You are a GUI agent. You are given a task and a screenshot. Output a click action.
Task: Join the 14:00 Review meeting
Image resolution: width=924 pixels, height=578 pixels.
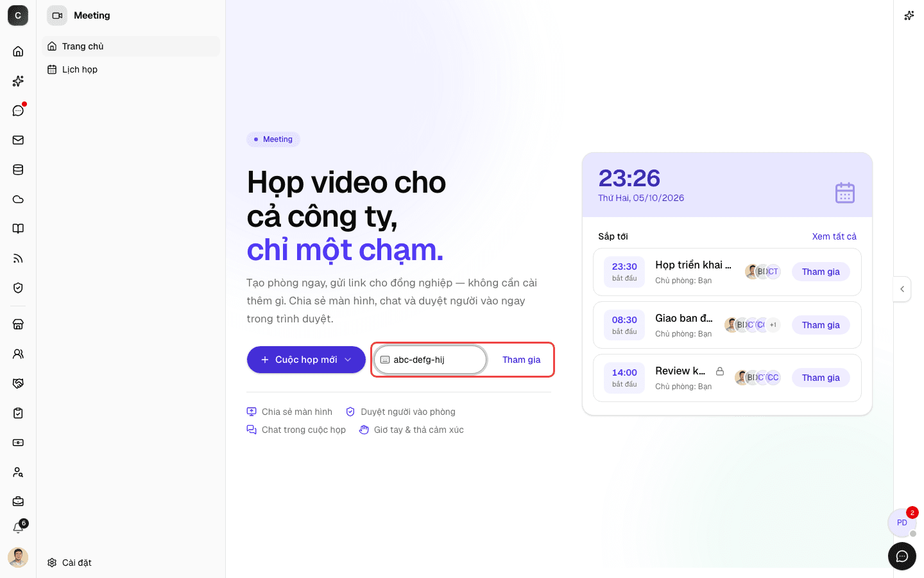(821, 378)
